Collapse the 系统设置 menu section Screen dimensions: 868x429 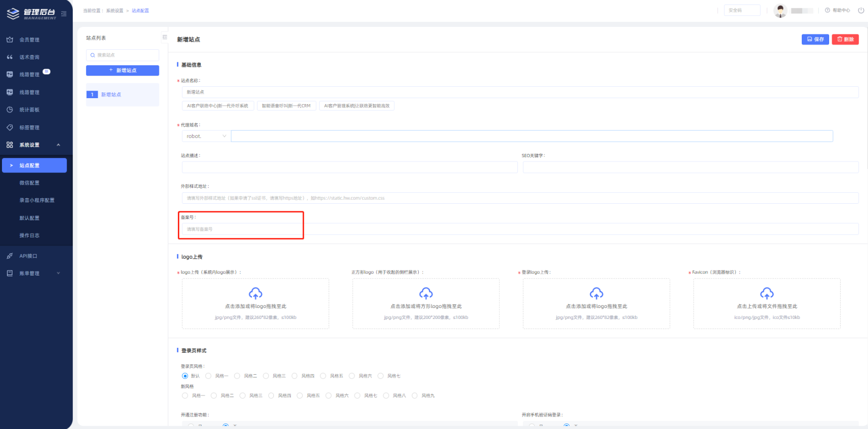58,145
